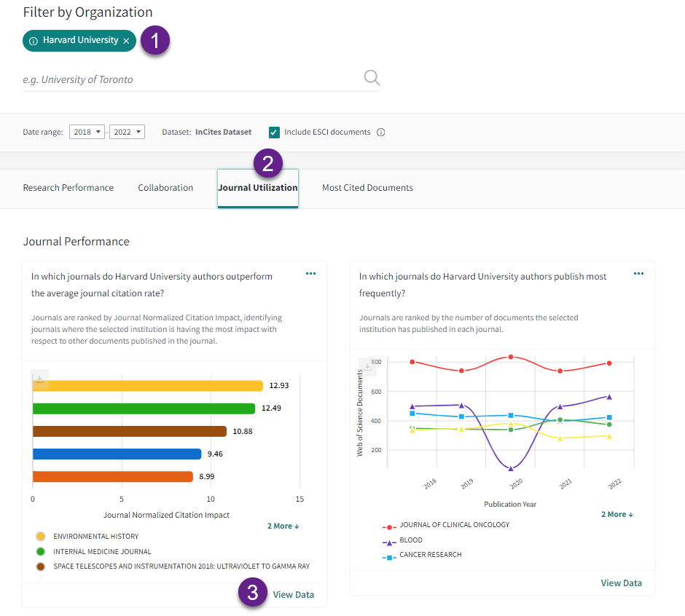Open three-dot menu on outperform journals card
The image size is (685, 616).
310,274
